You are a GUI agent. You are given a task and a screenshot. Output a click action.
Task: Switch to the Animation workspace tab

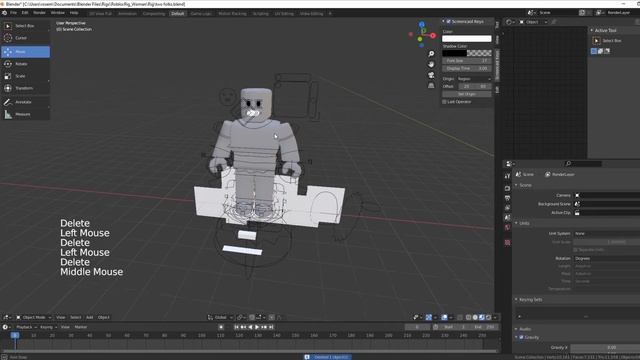coord(127,14)
